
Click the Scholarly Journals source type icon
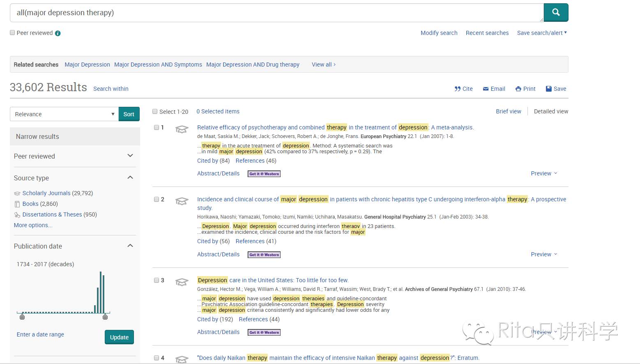pos(17,194)
